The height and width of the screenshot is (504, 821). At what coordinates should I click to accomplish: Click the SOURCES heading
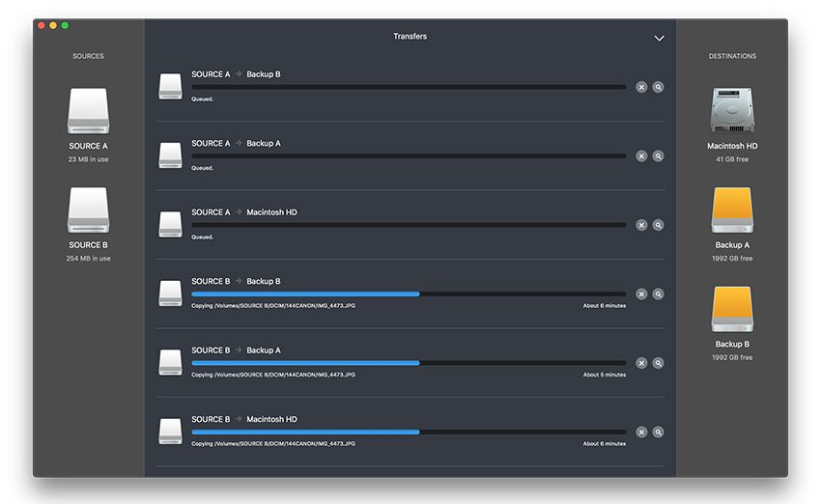click(x=88, y=56)
